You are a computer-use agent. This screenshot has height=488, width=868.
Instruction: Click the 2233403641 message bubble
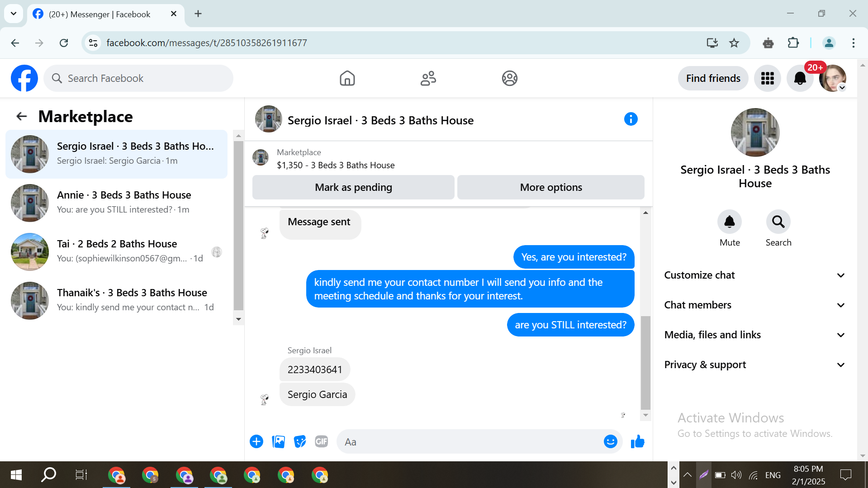pyautogui.click(x=315, y=370)
